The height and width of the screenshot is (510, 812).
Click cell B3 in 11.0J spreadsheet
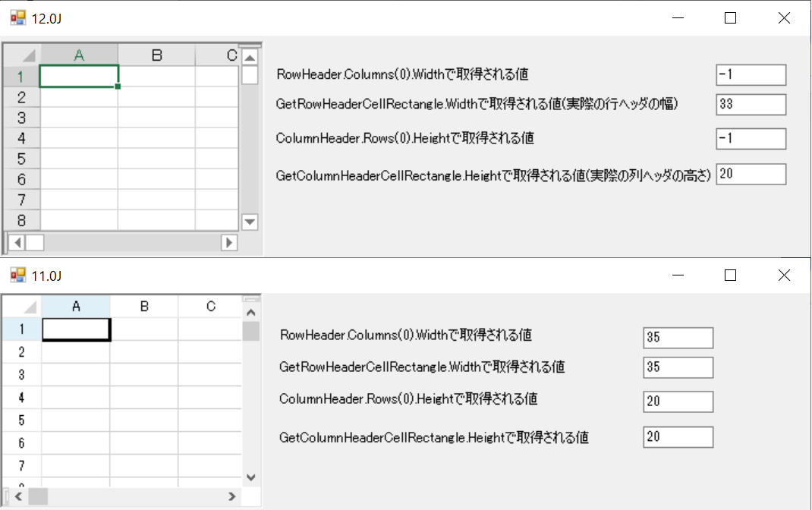tap(144, 375)
